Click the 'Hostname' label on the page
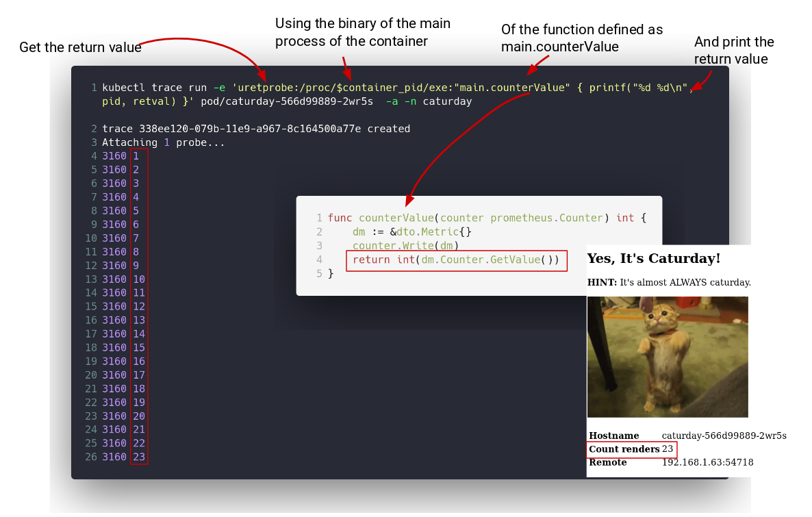Viewport: 812px width, 517px height. coord(613,436)
